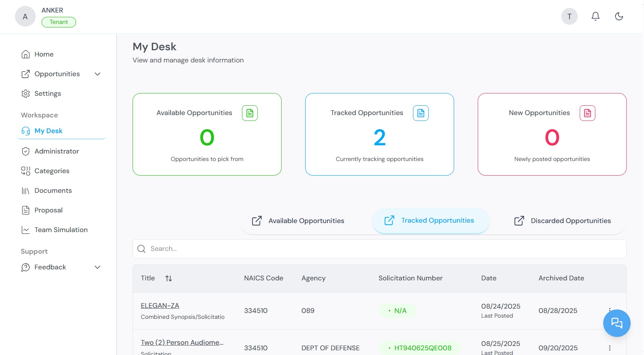Click agency cell 089
This screenshot has height=355, width=644.
[x=308, y=311]
